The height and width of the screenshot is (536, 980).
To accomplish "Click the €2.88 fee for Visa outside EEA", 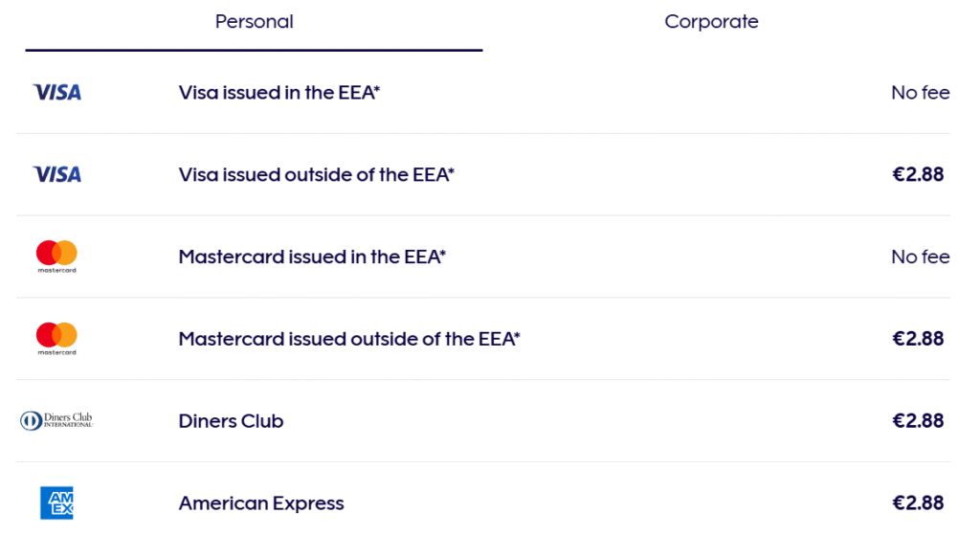I will (918, 175).
